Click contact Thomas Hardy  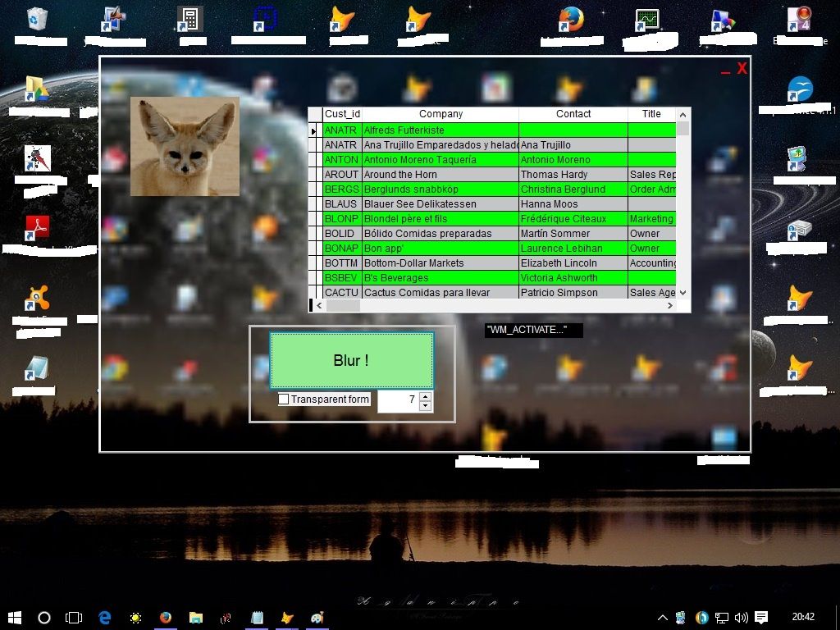573,174
